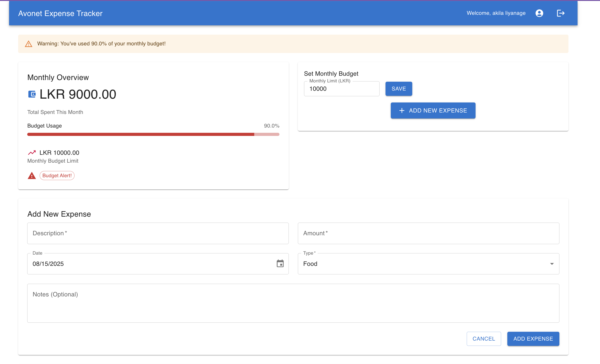
Task: Click the blue wallet icon
Action: click(32, 94)
